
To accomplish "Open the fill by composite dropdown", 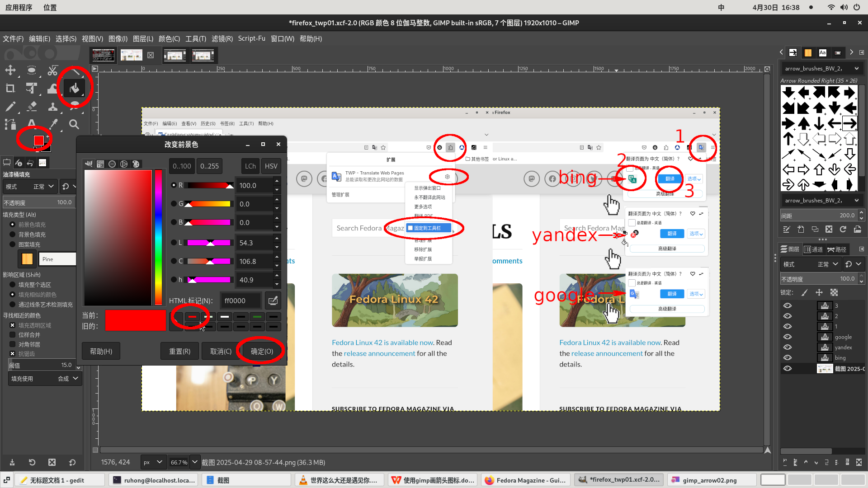I will (45, 379).
